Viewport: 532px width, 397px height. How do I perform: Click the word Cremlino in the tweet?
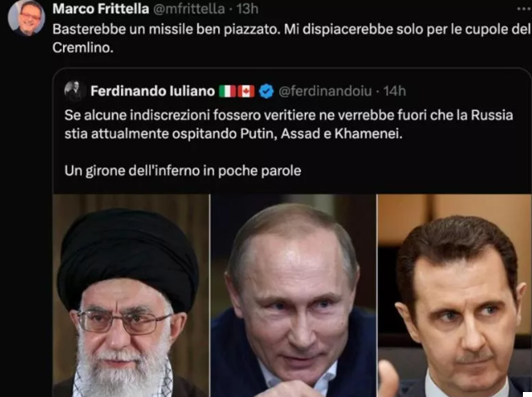coord(83,48)
